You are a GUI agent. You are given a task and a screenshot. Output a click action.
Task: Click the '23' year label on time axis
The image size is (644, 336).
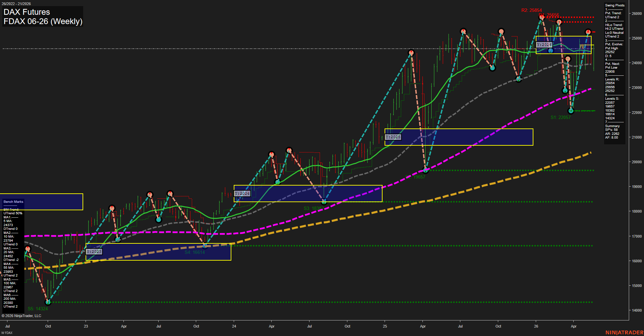(86, 326)
